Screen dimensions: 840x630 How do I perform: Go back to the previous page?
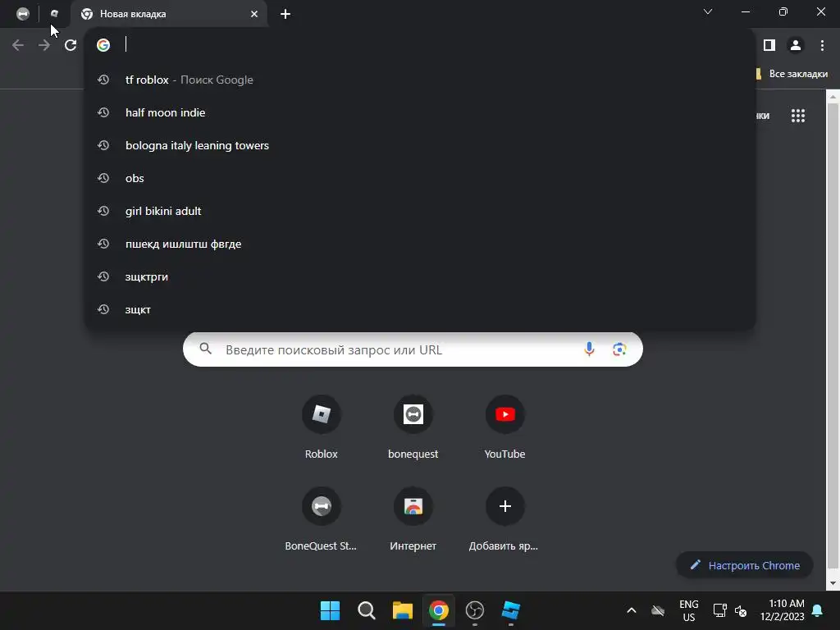click(18, 45)
